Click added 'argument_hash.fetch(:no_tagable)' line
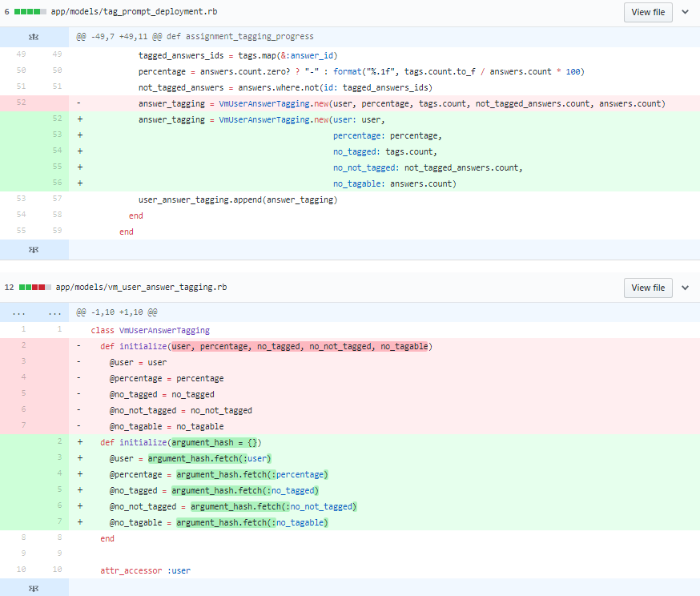The width and height of the screenshot is (700, 596). 384,523
